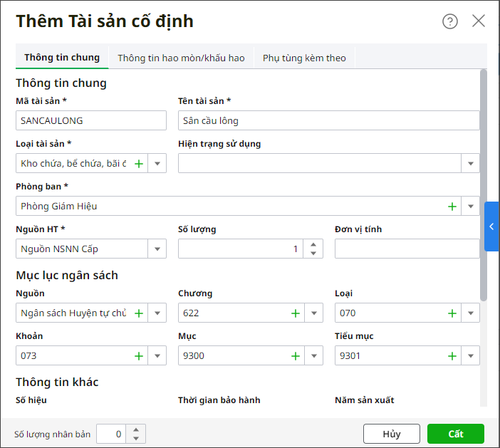Open the Nguồn HT dropdown list

tap(157, 249)
